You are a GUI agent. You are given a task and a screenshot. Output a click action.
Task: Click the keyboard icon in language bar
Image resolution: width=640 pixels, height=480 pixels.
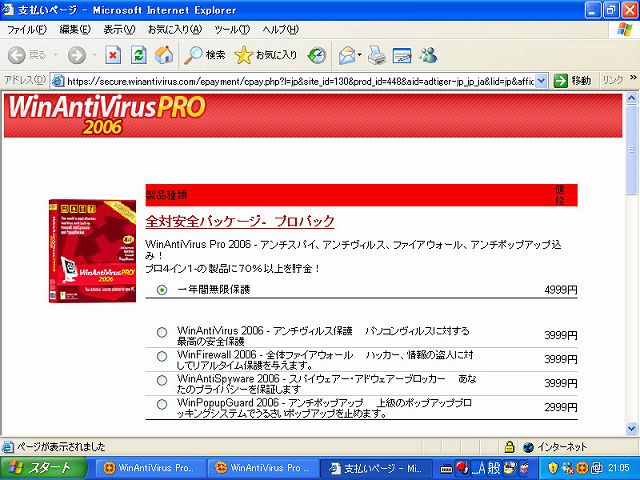[x=446, y=469]
